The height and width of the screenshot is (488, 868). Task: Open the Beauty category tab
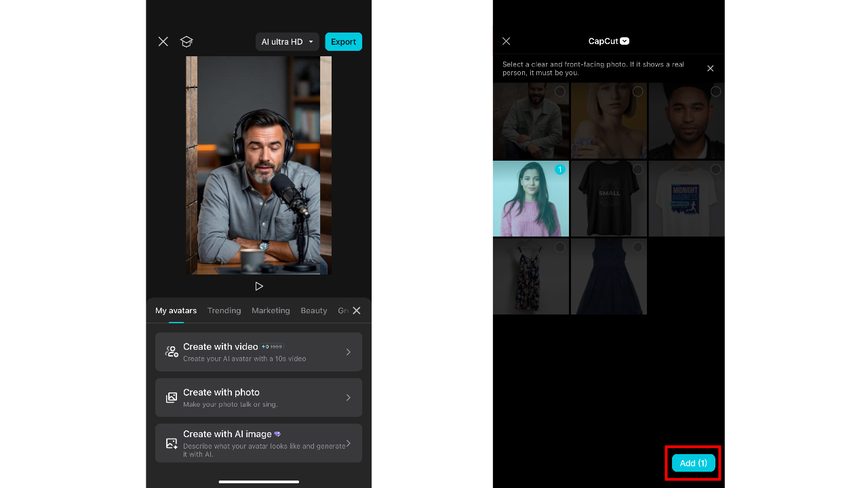click(313, 310)
